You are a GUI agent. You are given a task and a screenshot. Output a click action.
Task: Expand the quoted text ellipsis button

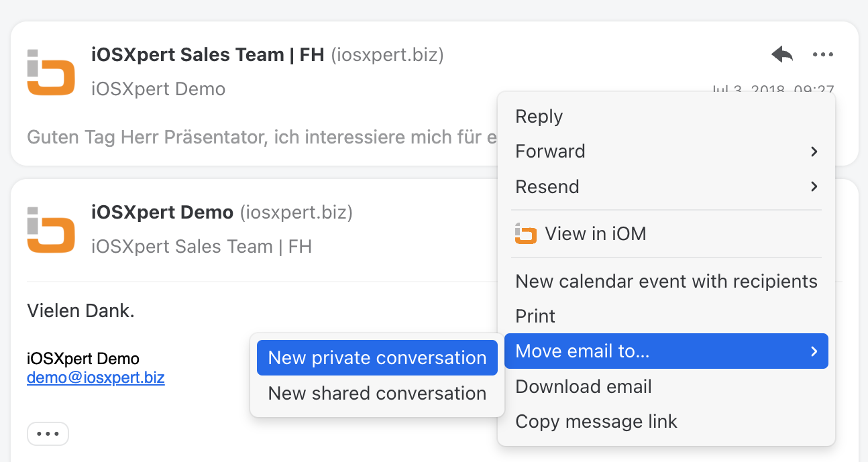[x=48, y=434]
